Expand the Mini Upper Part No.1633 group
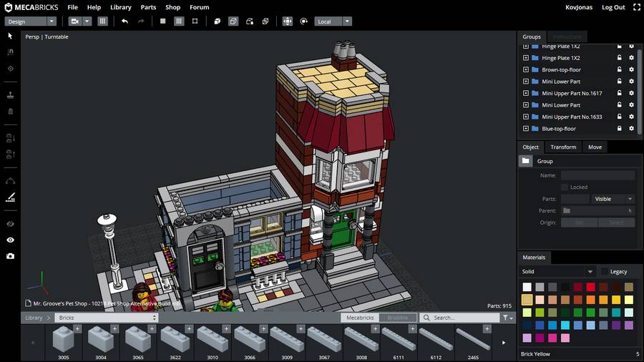This screenshot has width=644, height=362. coord(526,117)
